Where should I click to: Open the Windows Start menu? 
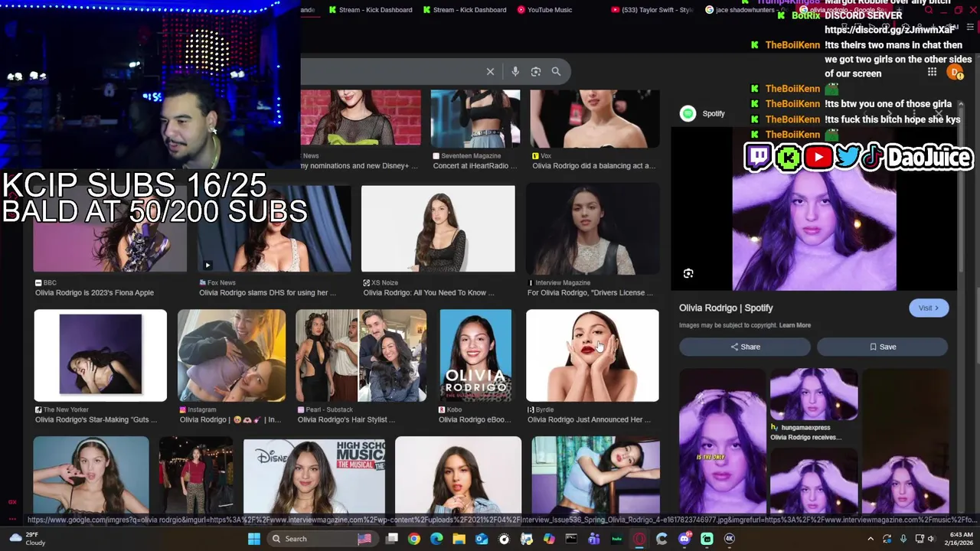253,539
